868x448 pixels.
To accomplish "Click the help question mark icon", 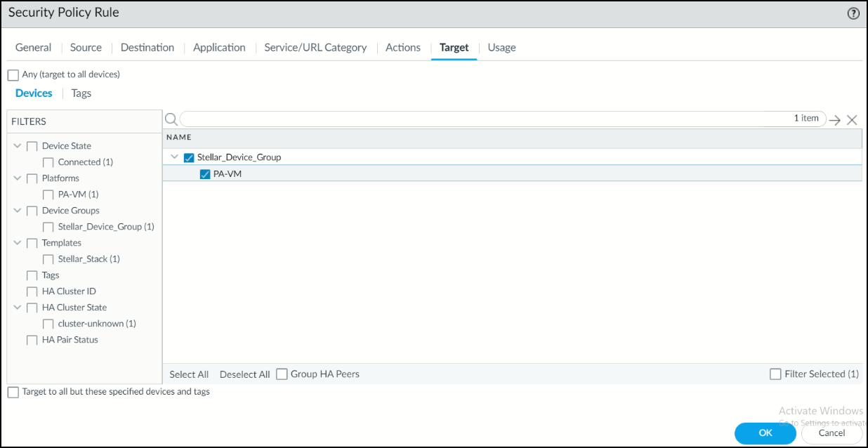I will click(x=853, y=13).
